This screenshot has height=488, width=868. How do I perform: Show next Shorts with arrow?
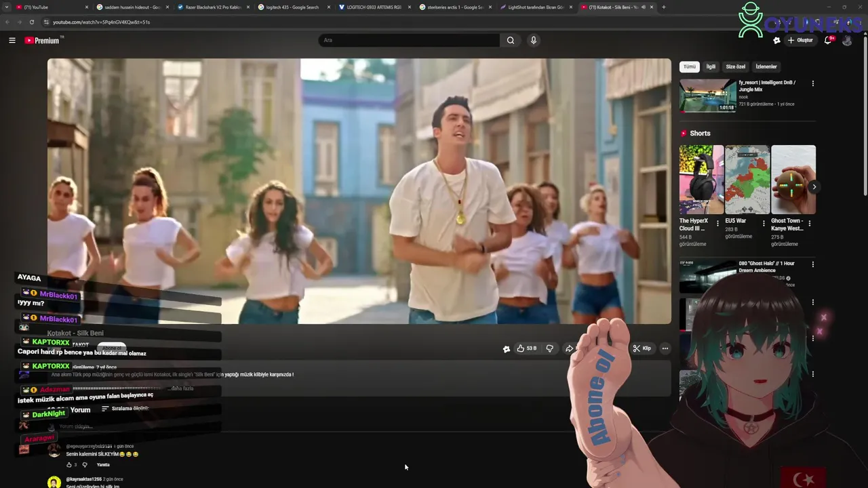click(x=814, y=186)
